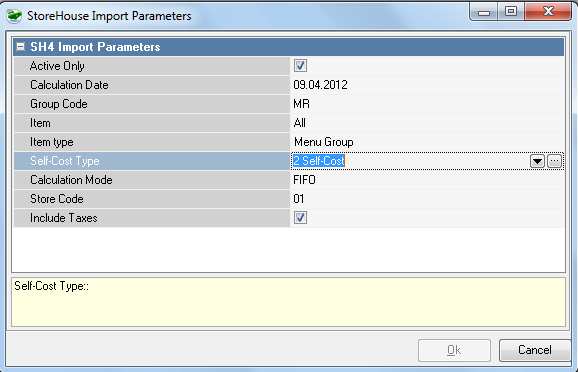578x372 pixels.
Task: Minimize the StoreHouse Import Parameters window
Action: (484, 12)
